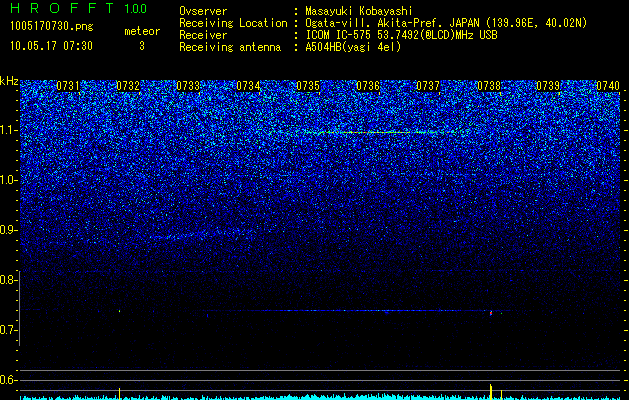Click the meteor count value 3

pos(142,46)
